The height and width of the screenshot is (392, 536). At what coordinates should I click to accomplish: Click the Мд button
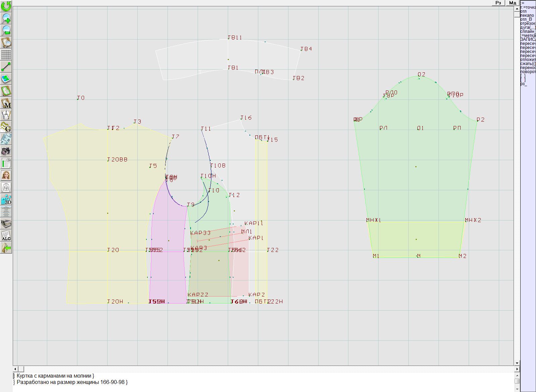[513, 3]
